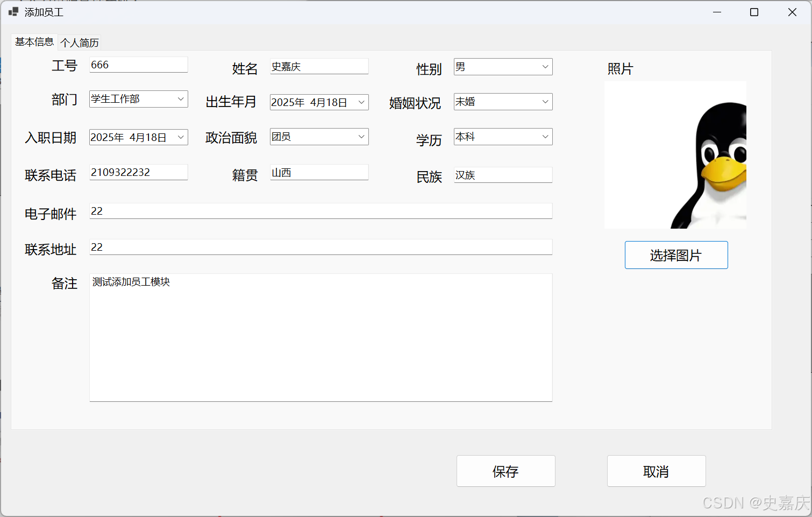Edit the 姓名 field with 史嘉庆
This screenshot has height=517, width=812.
(319, 66)
